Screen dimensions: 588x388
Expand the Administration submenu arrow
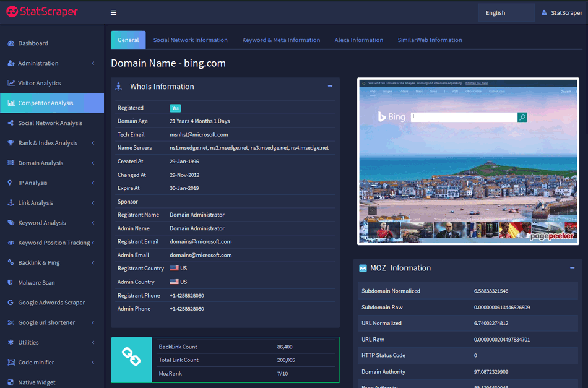[x=93, y=63]
